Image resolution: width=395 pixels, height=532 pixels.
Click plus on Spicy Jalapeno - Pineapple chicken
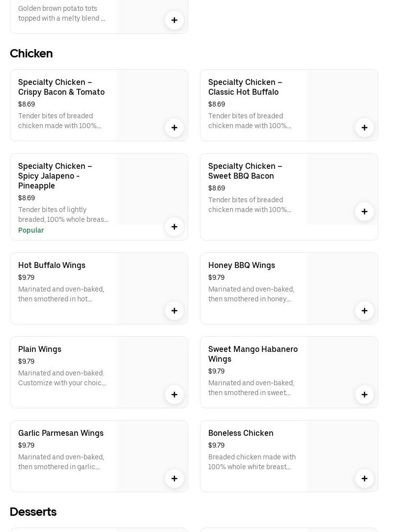click(x=174, y=227)
